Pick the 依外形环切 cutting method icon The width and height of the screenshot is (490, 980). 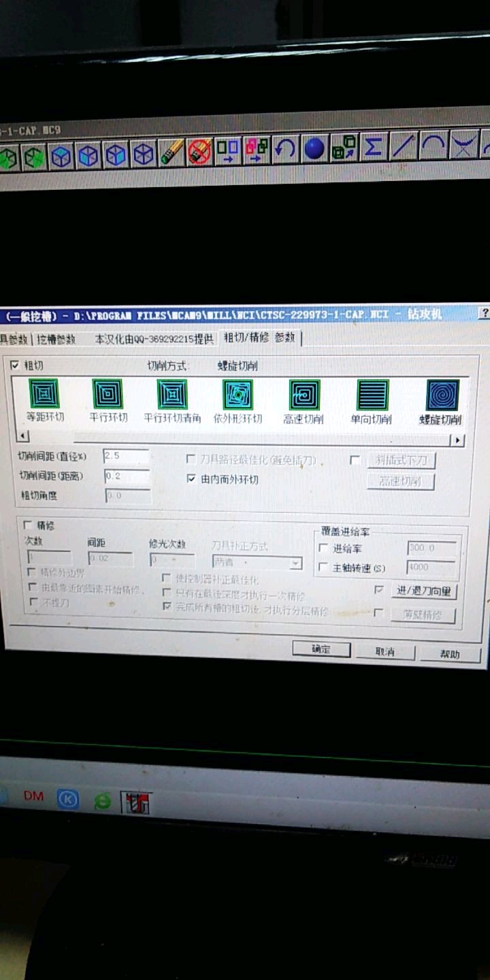(238, 395)
